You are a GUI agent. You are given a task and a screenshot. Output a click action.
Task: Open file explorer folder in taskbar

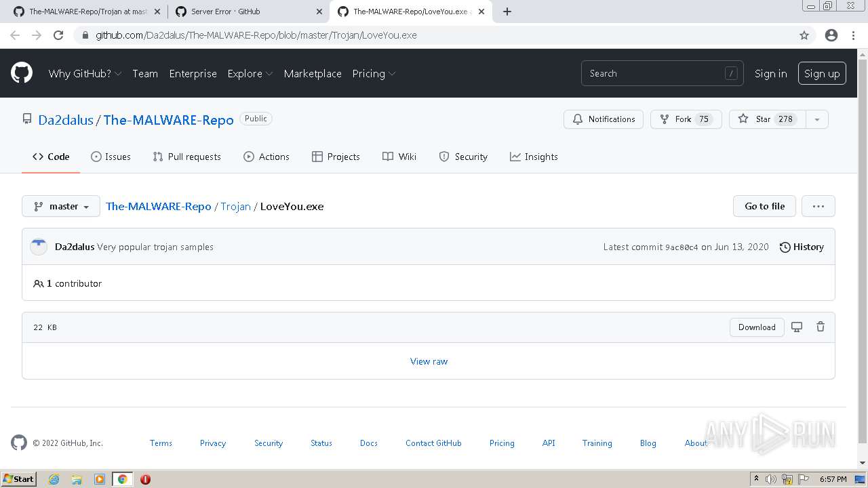coord(77,479)
